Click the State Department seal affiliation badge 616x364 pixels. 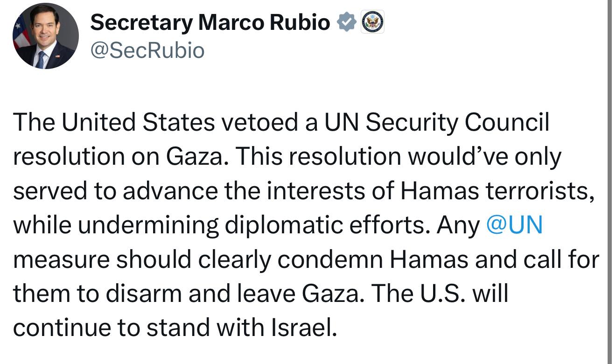coord(373,22)
